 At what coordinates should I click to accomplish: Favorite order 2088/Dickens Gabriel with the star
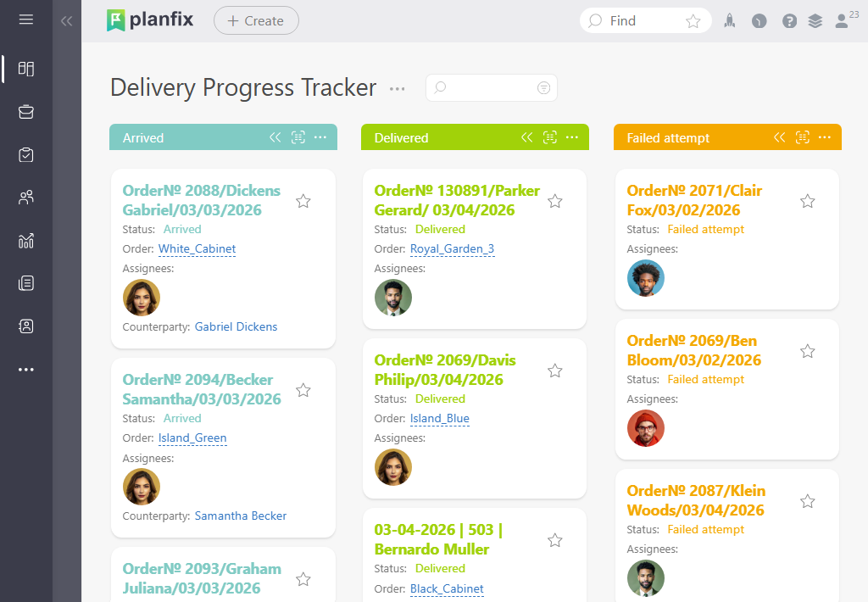pyautogui.click(x=303, y=201)
